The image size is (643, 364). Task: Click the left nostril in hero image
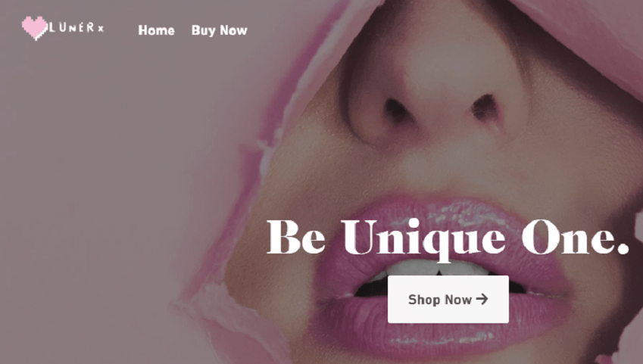pos(396,110)
